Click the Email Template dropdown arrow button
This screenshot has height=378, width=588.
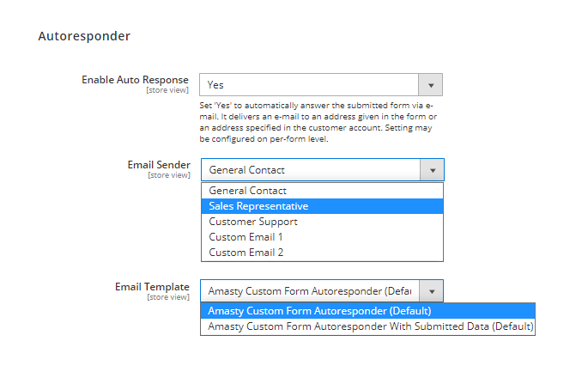[432, 291]
